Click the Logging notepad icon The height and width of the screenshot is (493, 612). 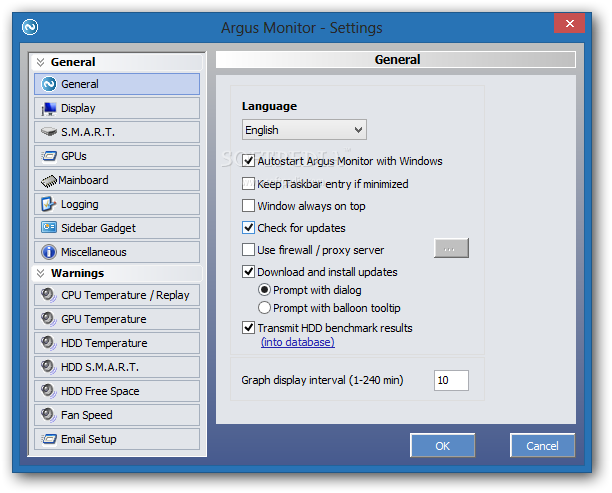49,204
